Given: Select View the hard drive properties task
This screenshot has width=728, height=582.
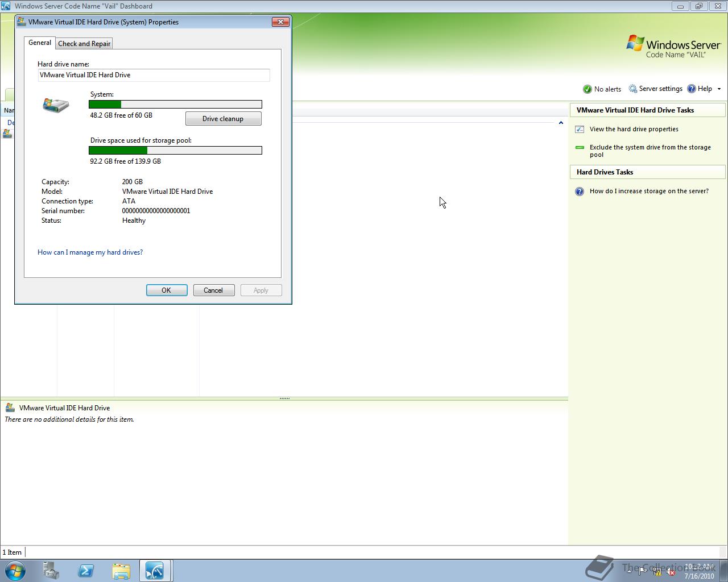Looking at the screenshot, I should 634,129.
